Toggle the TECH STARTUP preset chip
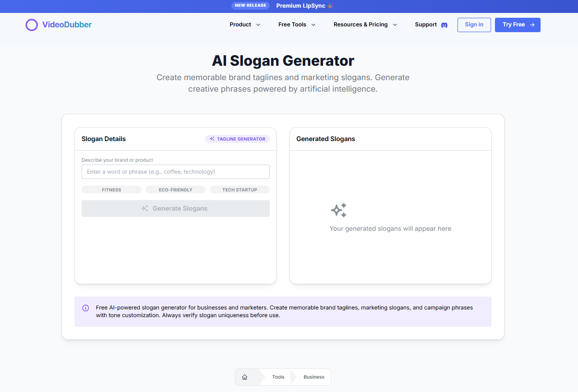578x392 pixels. 240,190
